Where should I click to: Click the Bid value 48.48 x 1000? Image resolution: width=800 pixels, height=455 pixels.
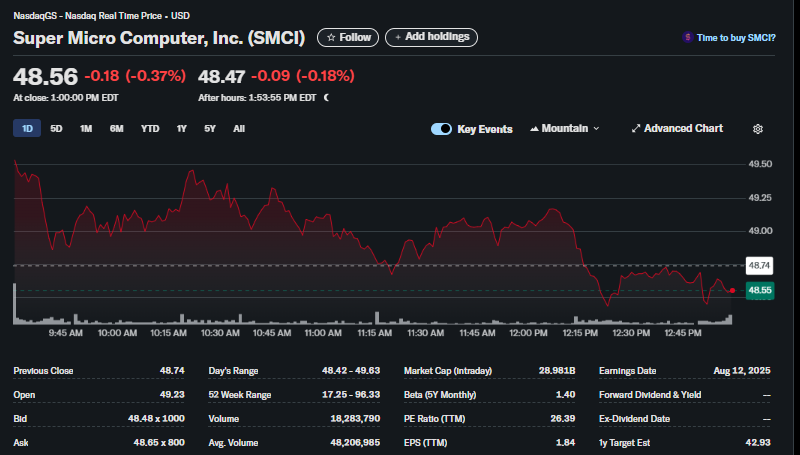point(156,419)
